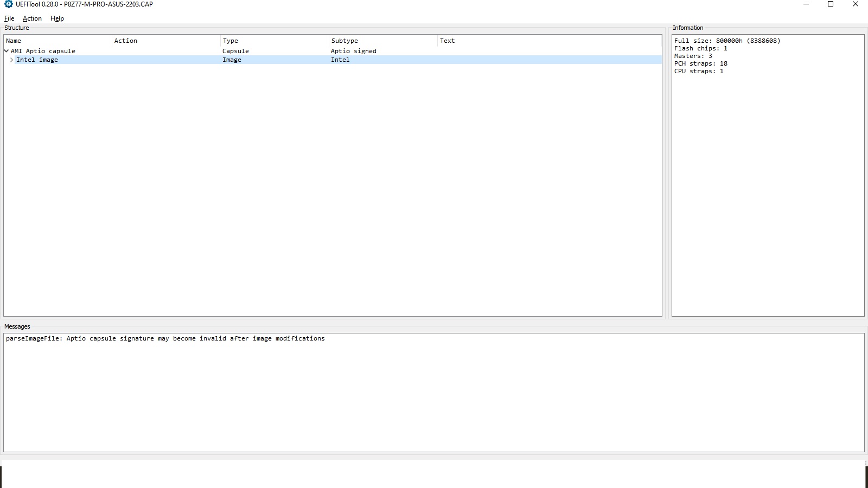The width and height of the screenshot is (868, 488).
Task: Collapse the AMI Aptio capsule node
Action: (x=7, y=51)
